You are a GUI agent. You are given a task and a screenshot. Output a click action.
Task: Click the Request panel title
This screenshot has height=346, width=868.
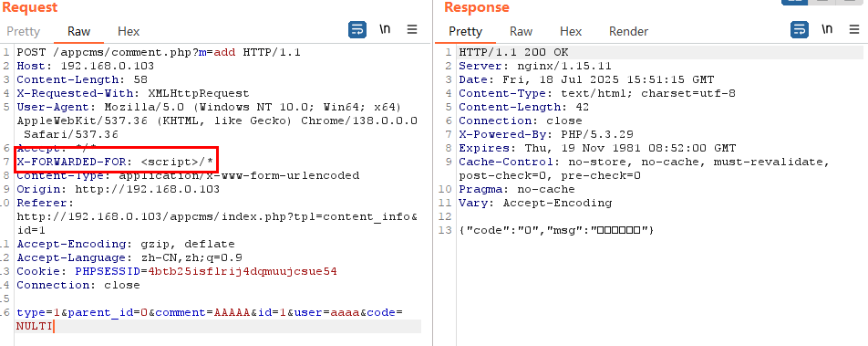29,8
